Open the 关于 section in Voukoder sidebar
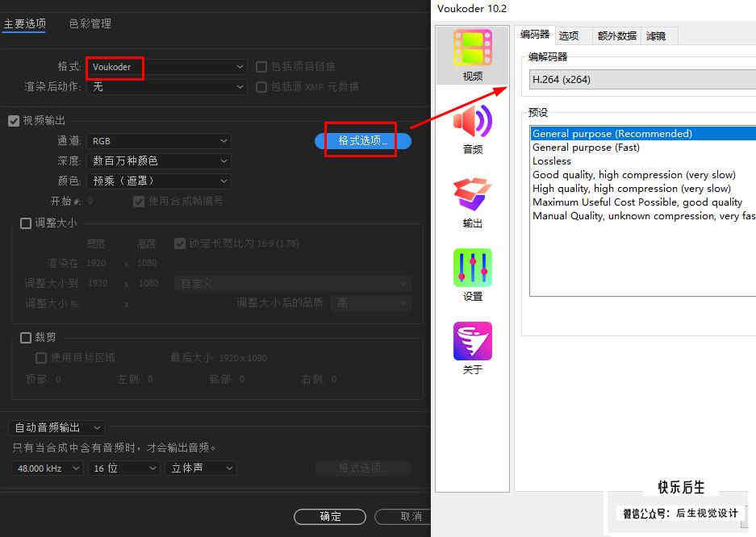756x537 pixels. point(473,348)
